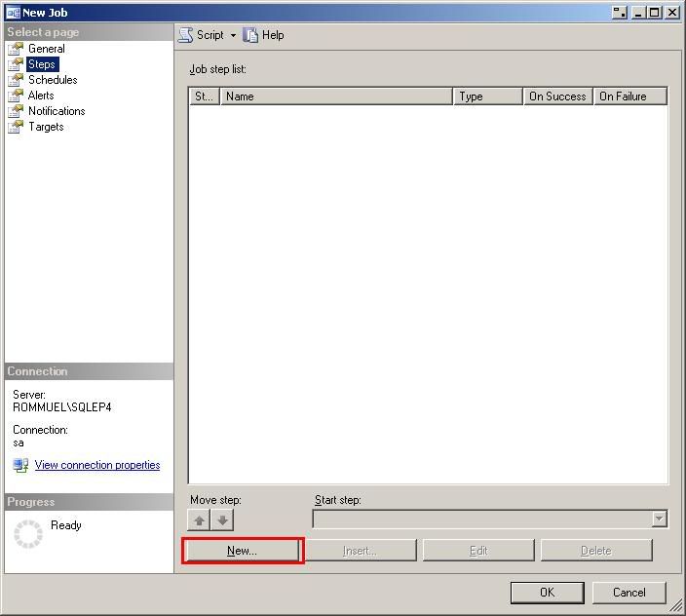Click the New... step button
This screenshot has width=686, height=616.
[x=243, y=551]
